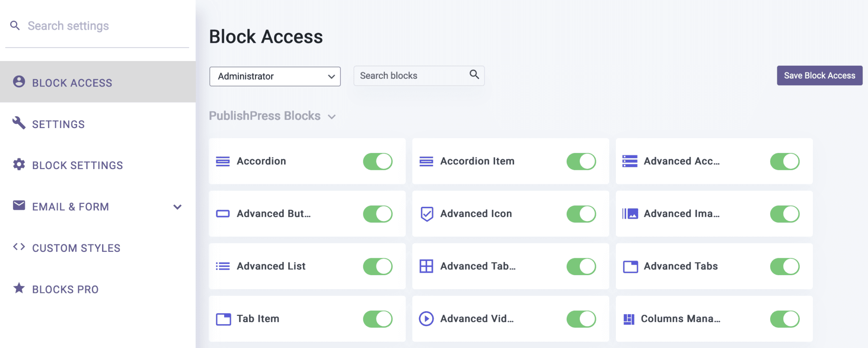Select the Email & Form menu item
Screen dimensions: 868x348
98,206
